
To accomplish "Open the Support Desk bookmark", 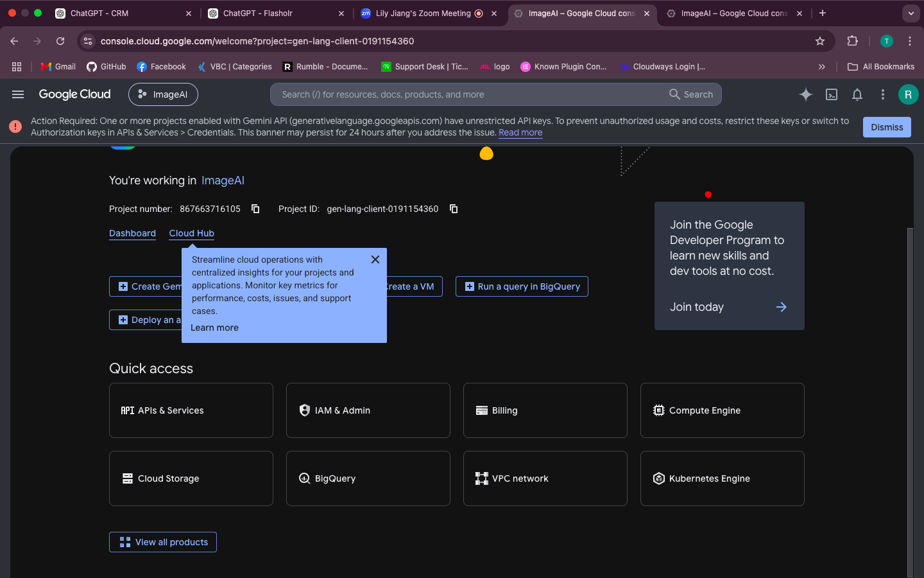I will [425, 67].
